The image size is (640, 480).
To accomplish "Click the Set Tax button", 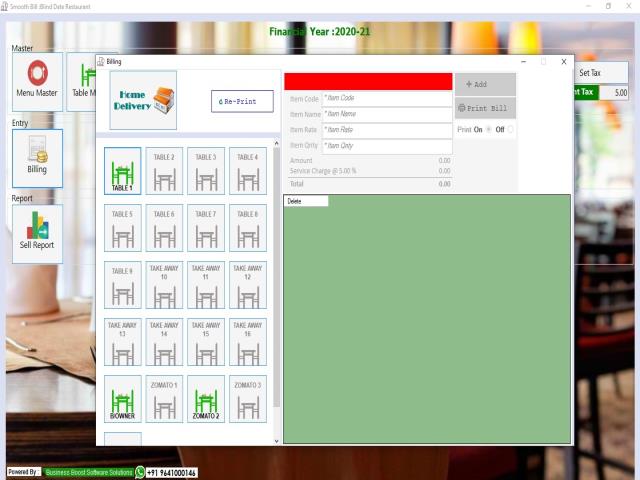I will [601, 73].
